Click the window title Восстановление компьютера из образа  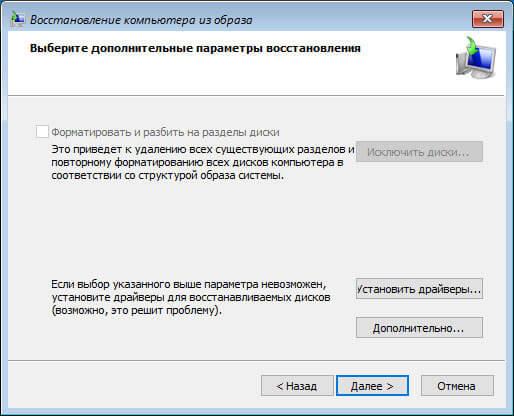click(141, 20)
